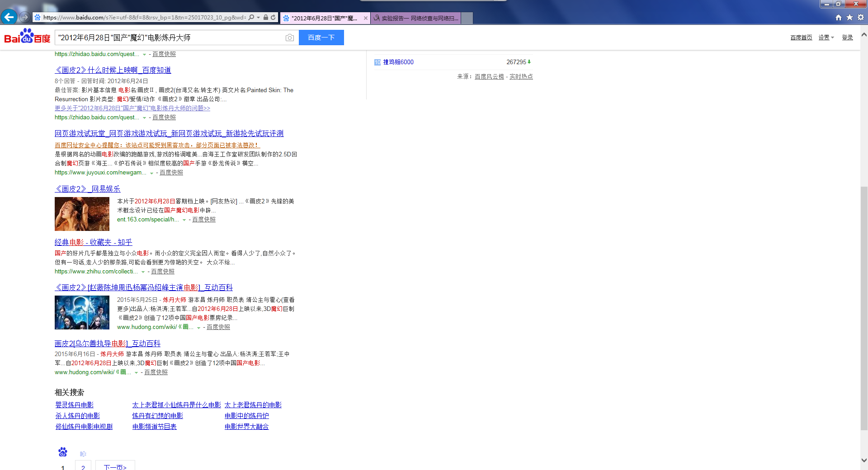
Task: Expand dropdown arrow beside second hudong.com URL
Action: click(136, 373)
